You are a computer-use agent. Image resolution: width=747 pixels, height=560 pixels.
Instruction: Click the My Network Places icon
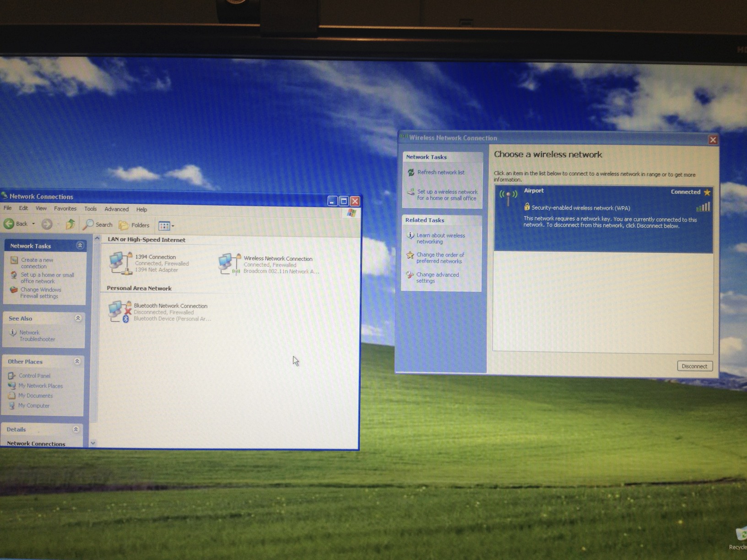pos(12,386)
